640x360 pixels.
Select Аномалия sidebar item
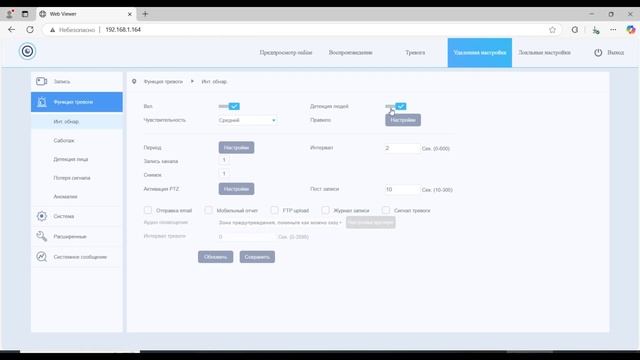[x=77, y=197]
